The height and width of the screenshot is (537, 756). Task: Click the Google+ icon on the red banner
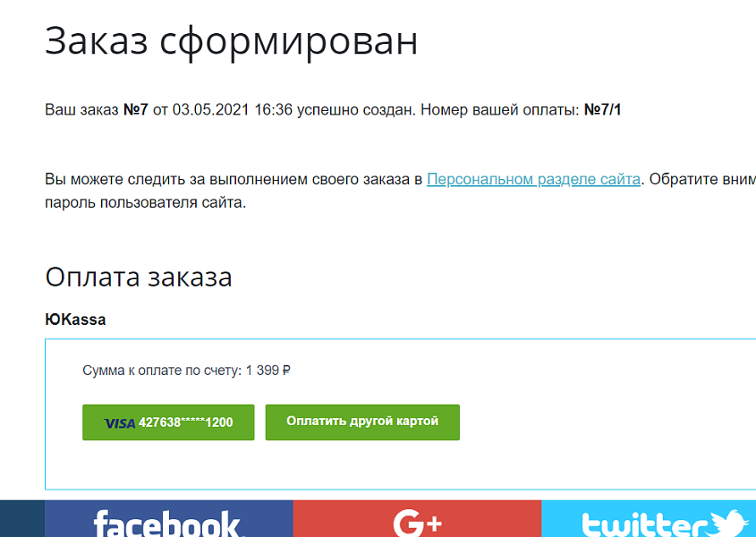coord(417,522)
